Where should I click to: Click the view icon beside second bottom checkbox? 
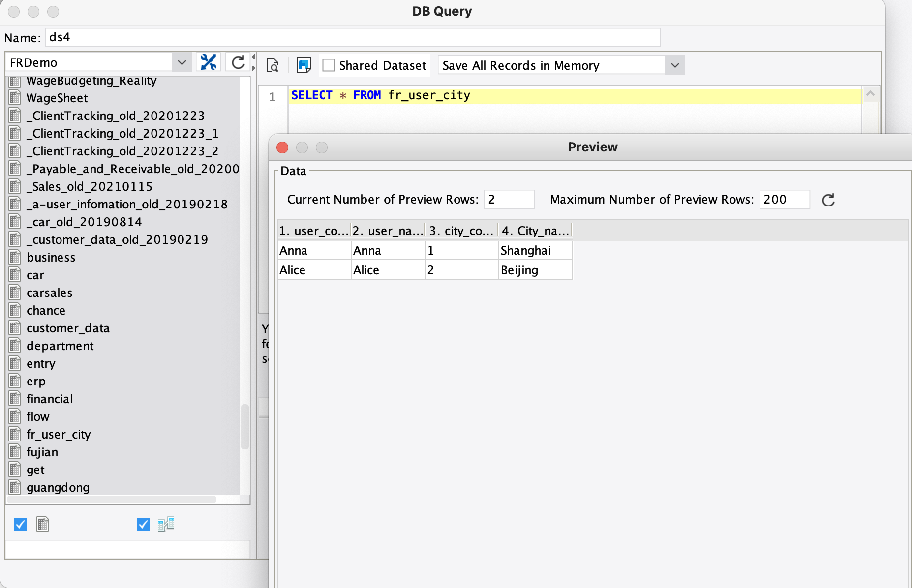point(166,525)
